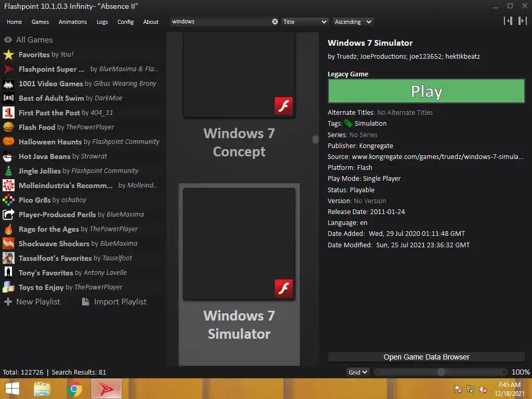Click the green Play button
The height and width of the screenshot is (399, 532).
(426, 91)
